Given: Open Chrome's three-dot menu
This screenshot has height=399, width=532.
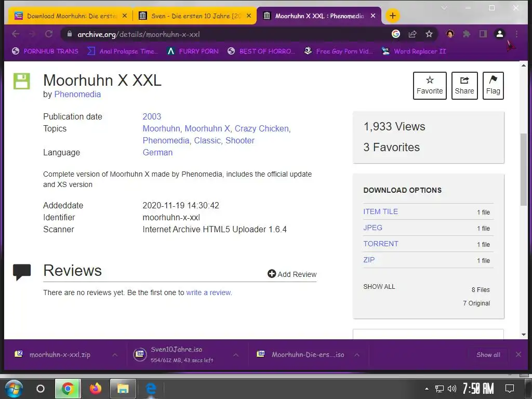Looking at the screenshot, I should (x=516, y=34).
